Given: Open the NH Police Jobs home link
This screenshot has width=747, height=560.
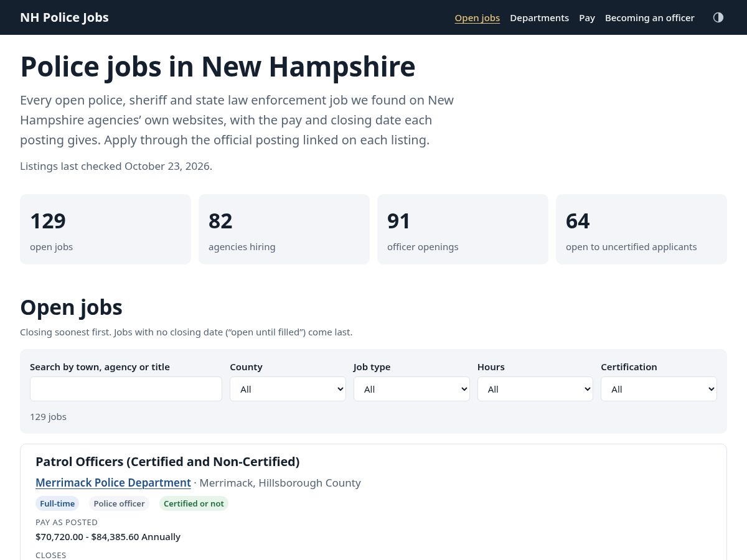Looking at the screenshot, I should 64,17.
